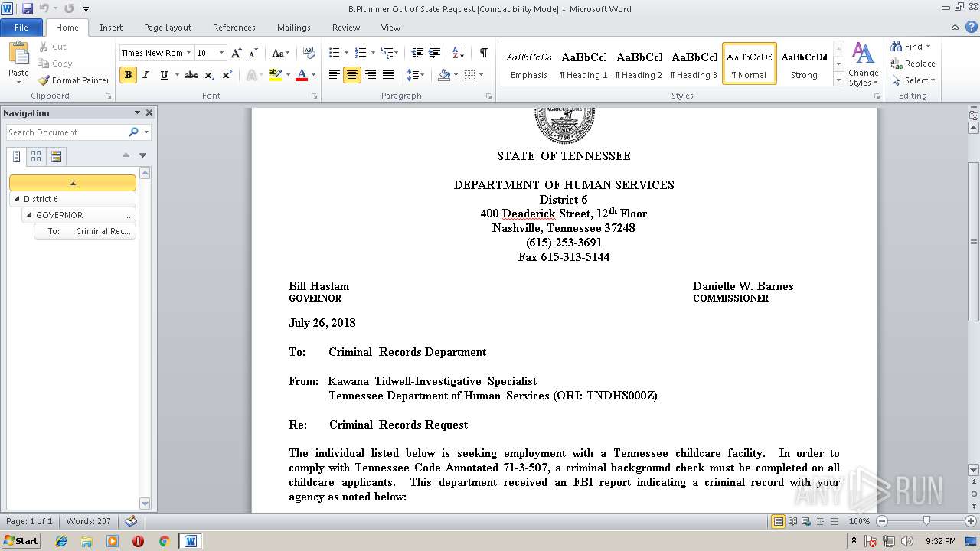Screen dimensions: 980x551
Task: Apply Heading 1 style
Action: [x=584, y=64]
